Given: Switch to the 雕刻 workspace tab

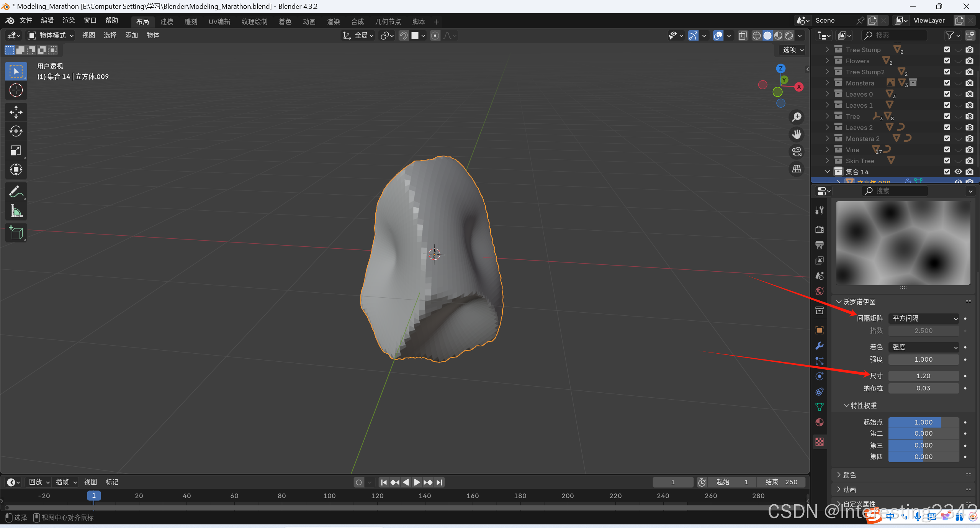Looking at the screenshot, I should [x=191, y=22].
